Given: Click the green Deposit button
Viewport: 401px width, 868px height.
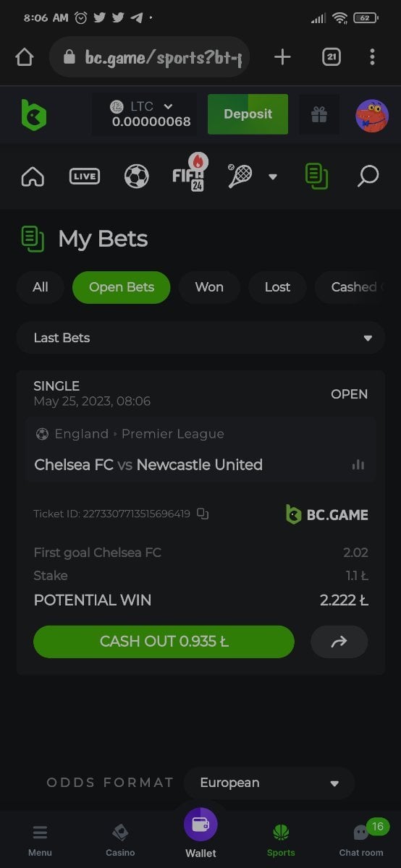Looking at the screenshot, I should coord(248,114).
